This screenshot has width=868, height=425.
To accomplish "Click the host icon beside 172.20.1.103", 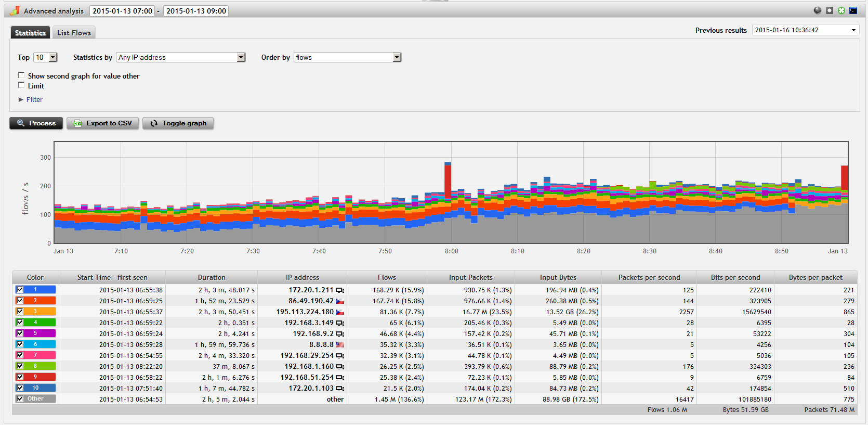I will pyautogui.click(x=340, y=389).
